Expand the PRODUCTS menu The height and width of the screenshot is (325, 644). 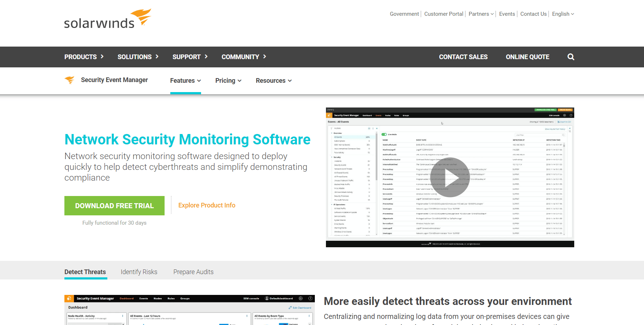[x=84, y=57]
